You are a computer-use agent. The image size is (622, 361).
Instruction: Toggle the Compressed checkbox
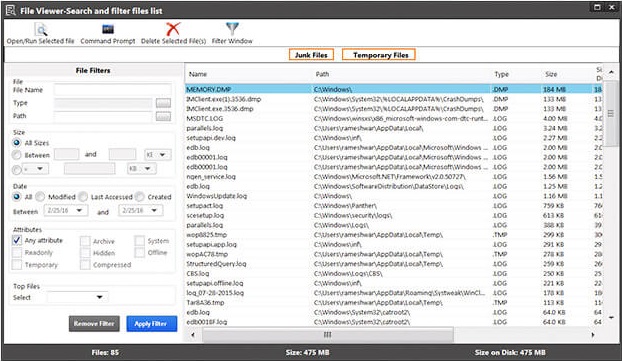click(85, 265)
